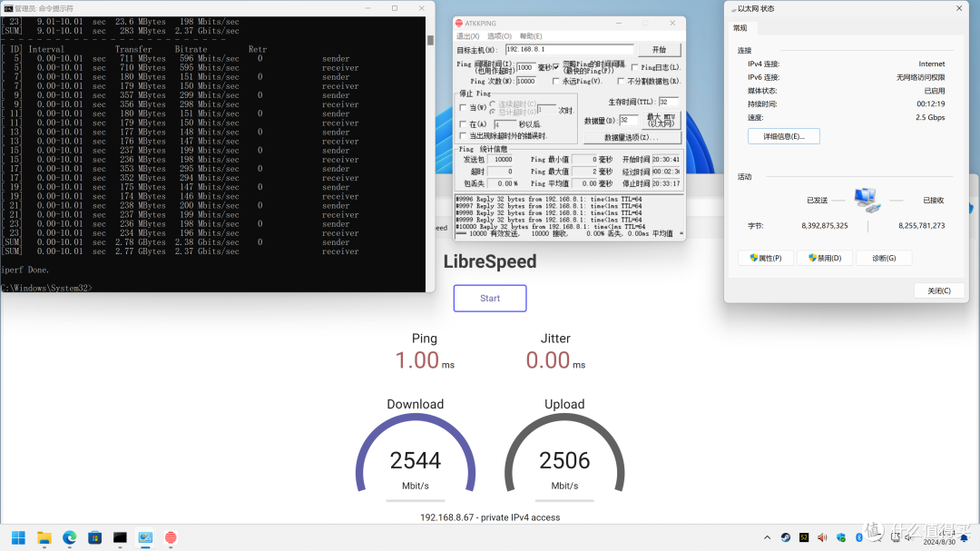Open 数据量选项(Z)... dialog

632,138
